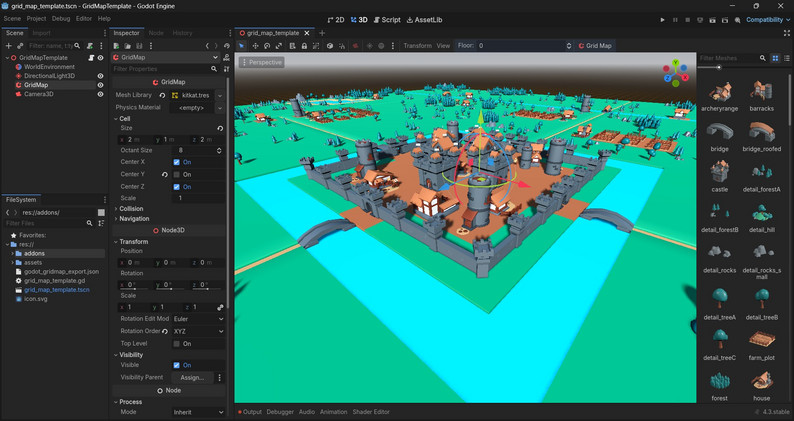Toggle distraction free mode icon
This screenshot has height=421, width=794.
tap(786, 33)
